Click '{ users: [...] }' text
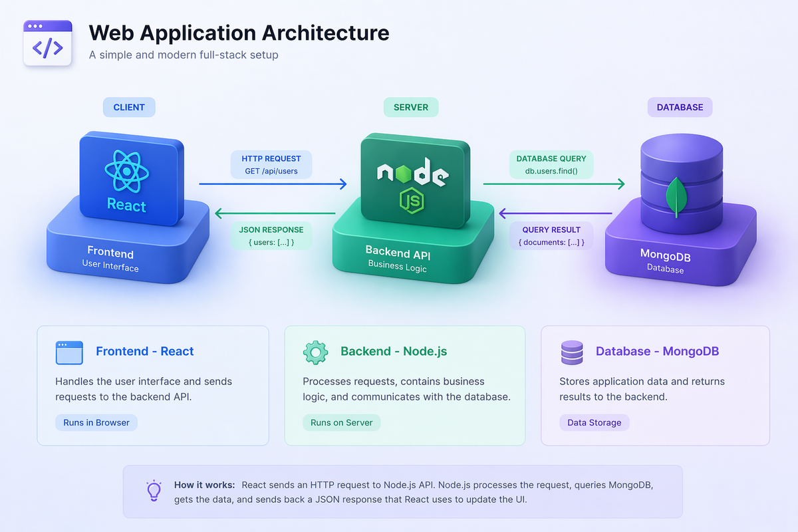This screenshot has height=532, width=798. pyautogui.click(x=271, y=243)
